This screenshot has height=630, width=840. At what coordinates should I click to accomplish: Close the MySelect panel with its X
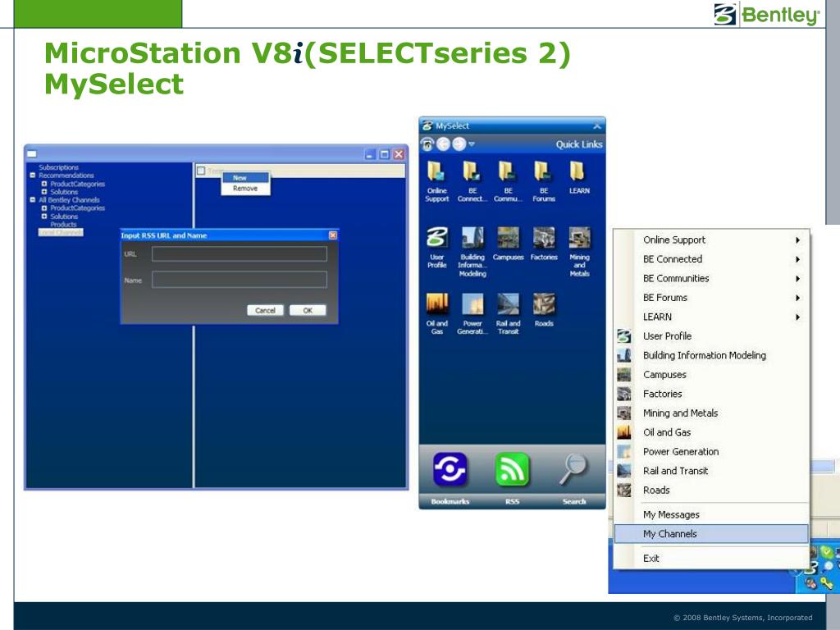click(597, 126)
